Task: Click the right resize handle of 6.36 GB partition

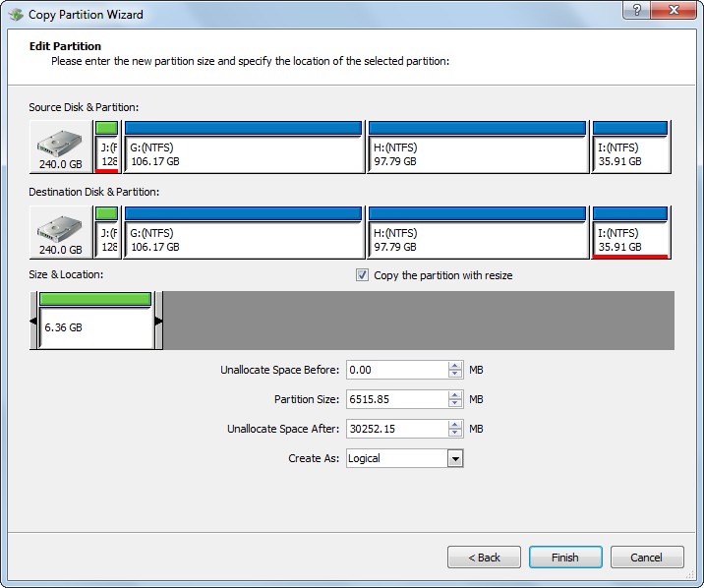Action: (x=158, y=321)
